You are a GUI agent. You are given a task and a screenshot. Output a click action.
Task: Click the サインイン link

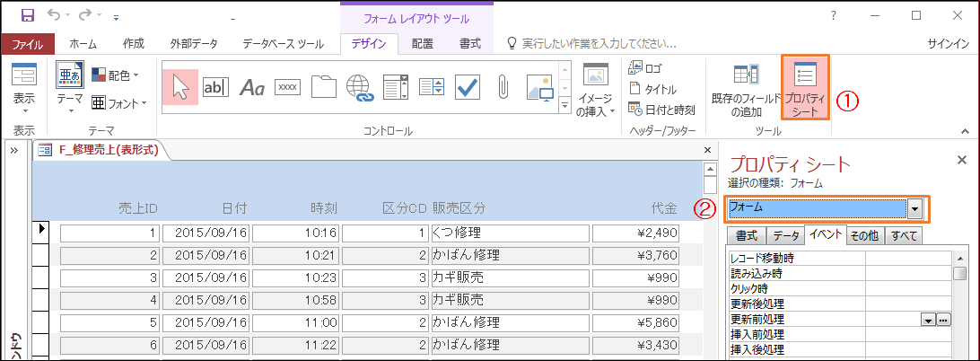[x=948, y=44]
